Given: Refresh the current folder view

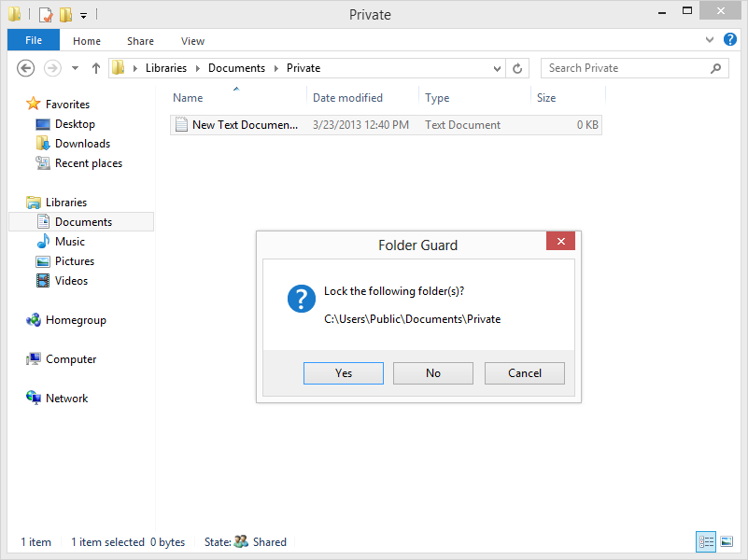Looking at the screenshot, I should (x=518, y=68).
